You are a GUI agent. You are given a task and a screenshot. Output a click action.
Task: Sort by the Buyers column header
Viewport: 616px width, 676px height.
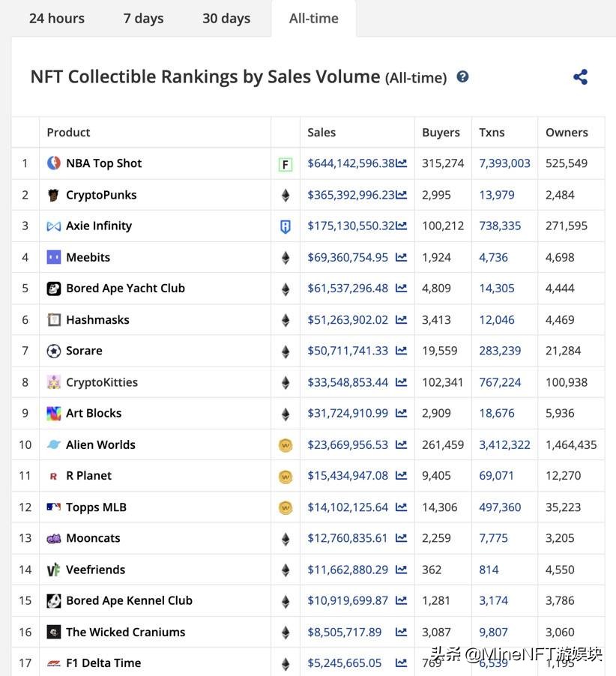click(x=441, y=133)
